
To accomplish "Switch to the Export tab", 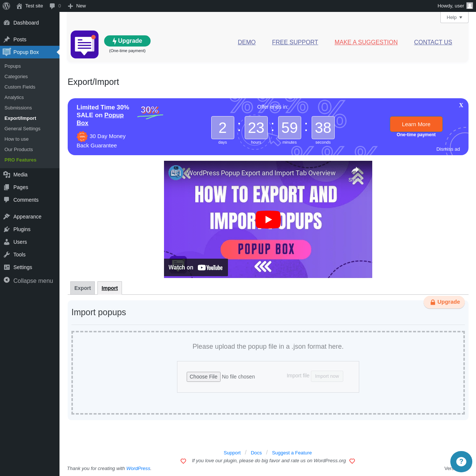I will tap(83, 288).
